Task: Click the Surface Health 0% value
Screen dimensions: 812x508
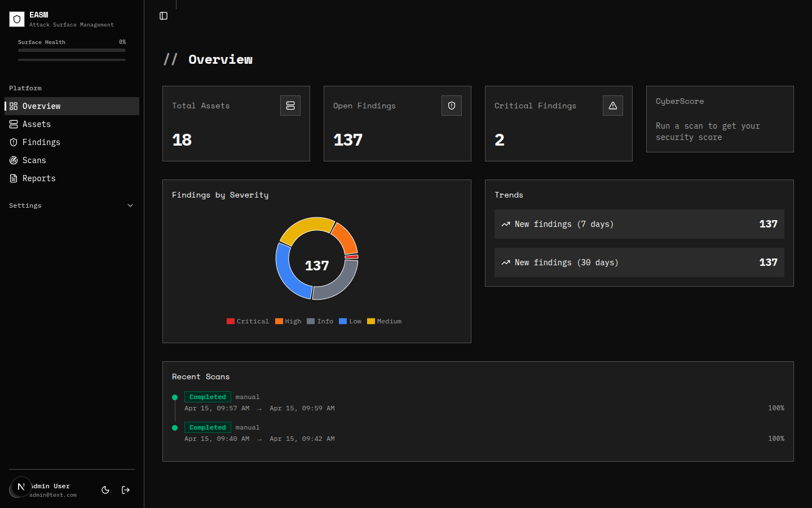Action: (122, 42)
